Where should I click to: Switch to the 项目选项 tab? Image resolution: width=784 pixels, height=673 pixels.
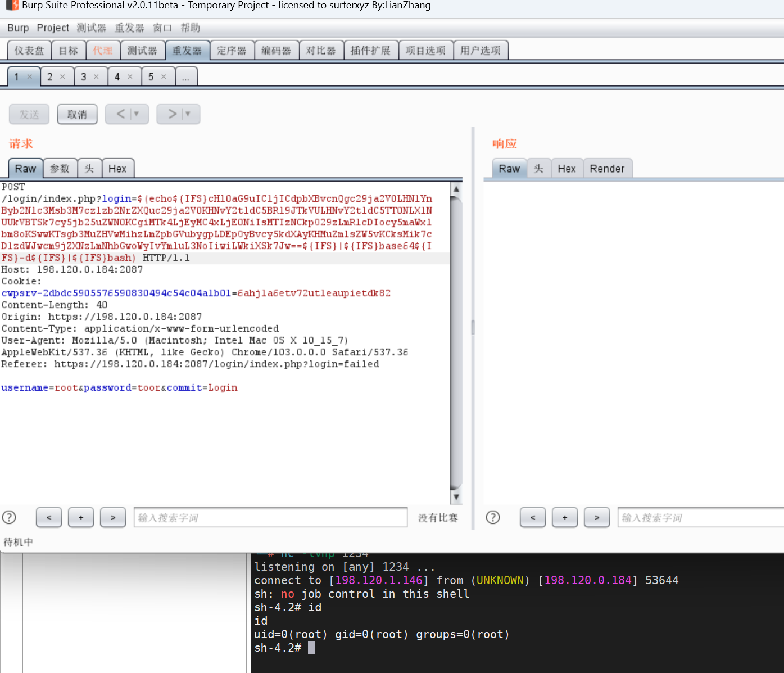[425, 51]
